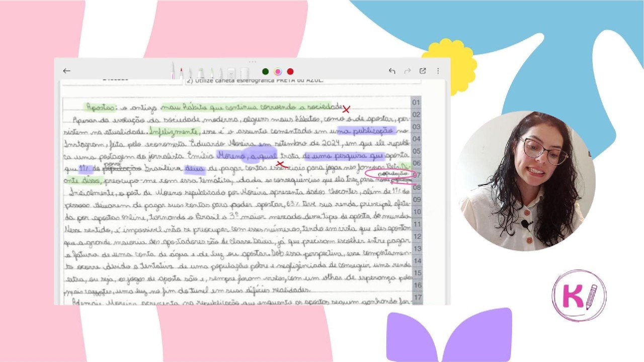Click line number 11 in margin
The height and width of the screenshot is (362, 644).
click(416, 224)
